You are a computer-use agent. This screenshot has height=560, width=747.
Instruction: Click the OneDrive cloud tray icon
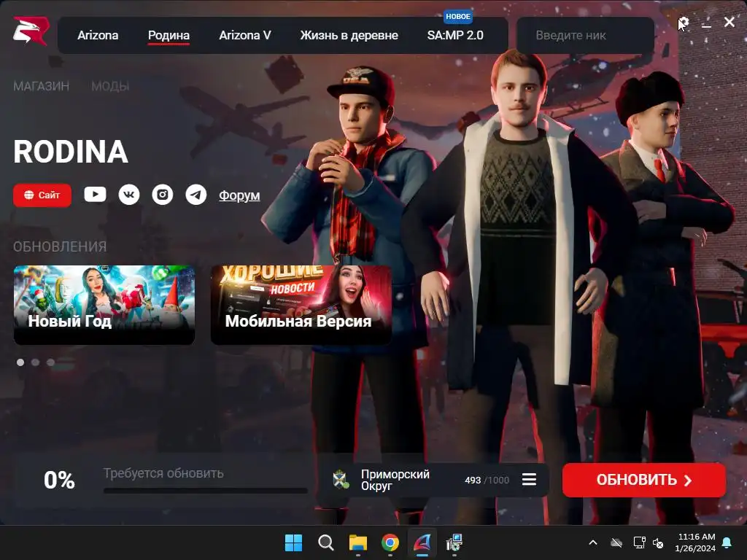(617, 542)
